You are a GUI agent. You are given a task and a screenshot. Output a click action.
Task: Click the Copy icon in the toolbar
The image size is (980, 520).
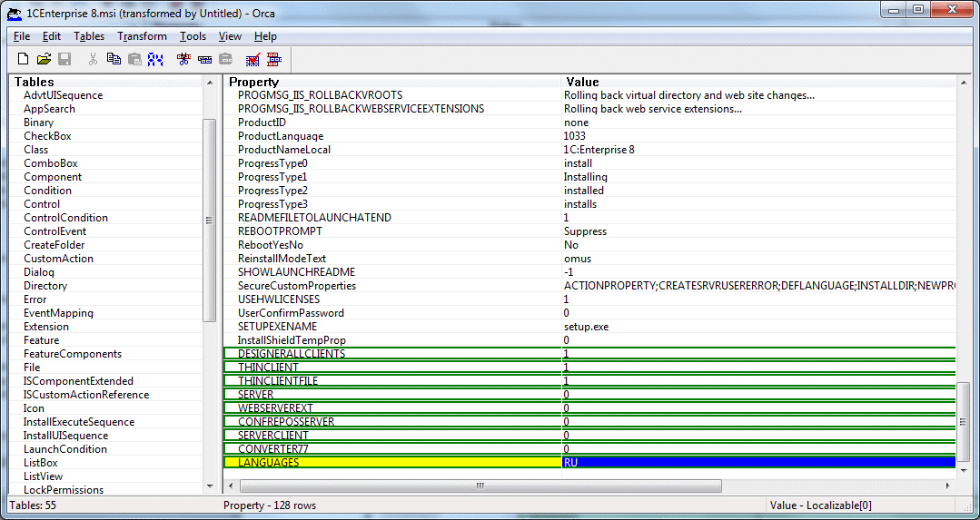[x=114, y=59]
